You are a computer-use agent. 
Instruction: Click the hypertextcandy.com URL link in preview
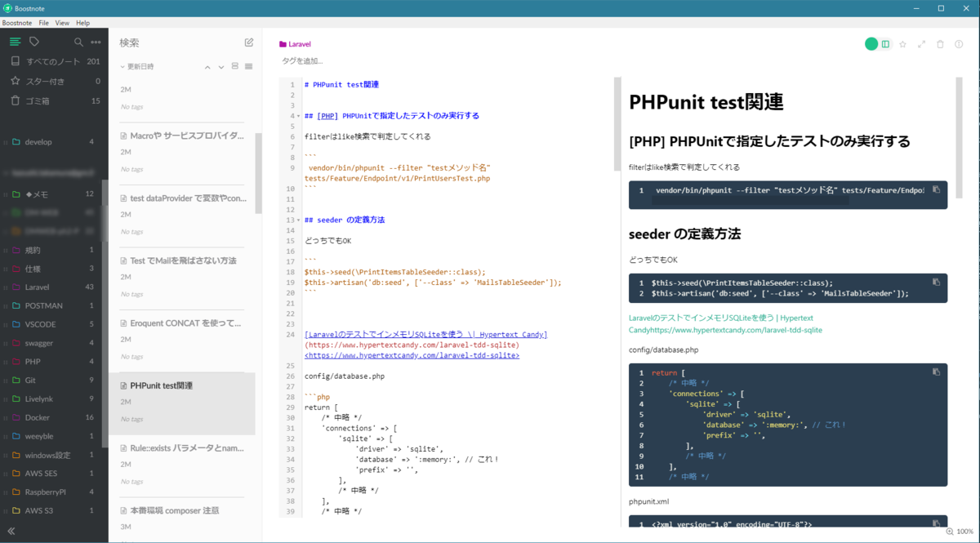(x=737, y=330)
